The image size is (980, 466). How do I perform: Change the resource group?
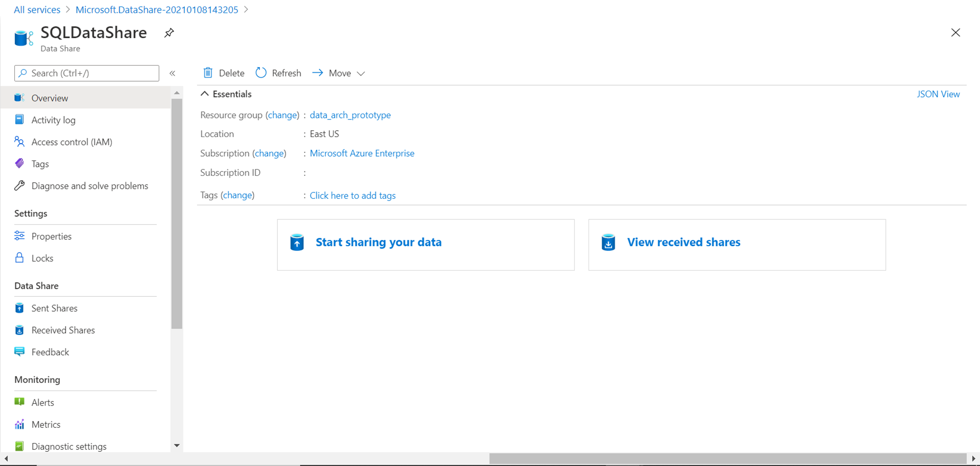(282, 115)
